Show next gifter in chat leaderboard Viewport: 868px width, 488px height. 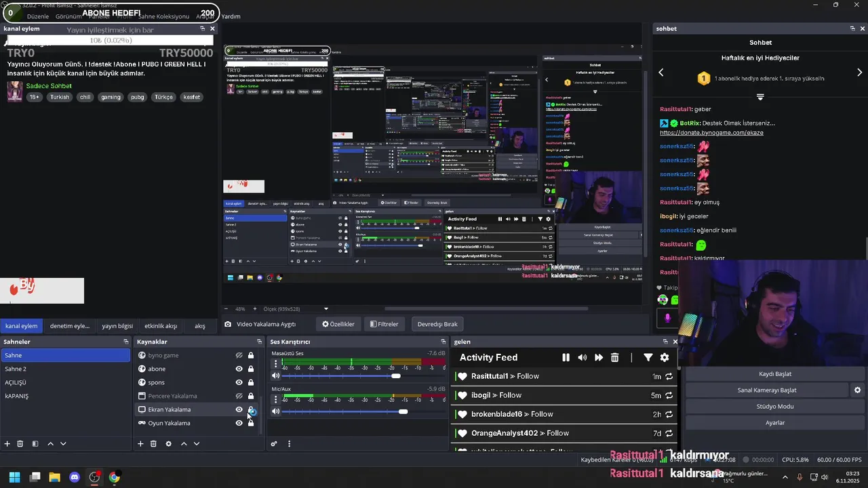coord(860,73)
